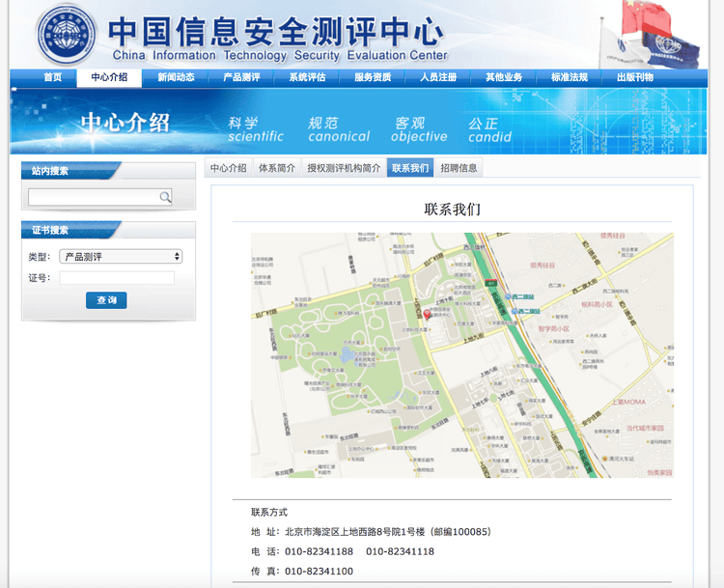Click the 联系我们 page heading
The image size is (724, 588).
[x=452, y=210]
